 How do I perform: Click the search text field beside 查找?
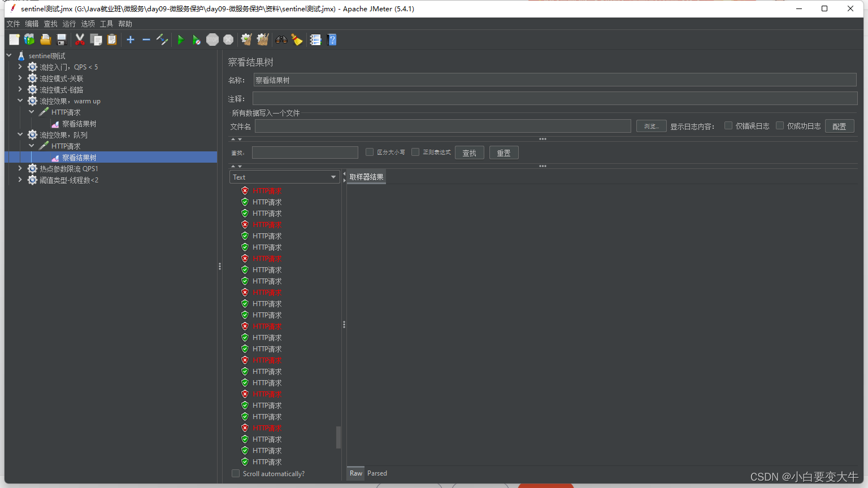tap(305, 152)
